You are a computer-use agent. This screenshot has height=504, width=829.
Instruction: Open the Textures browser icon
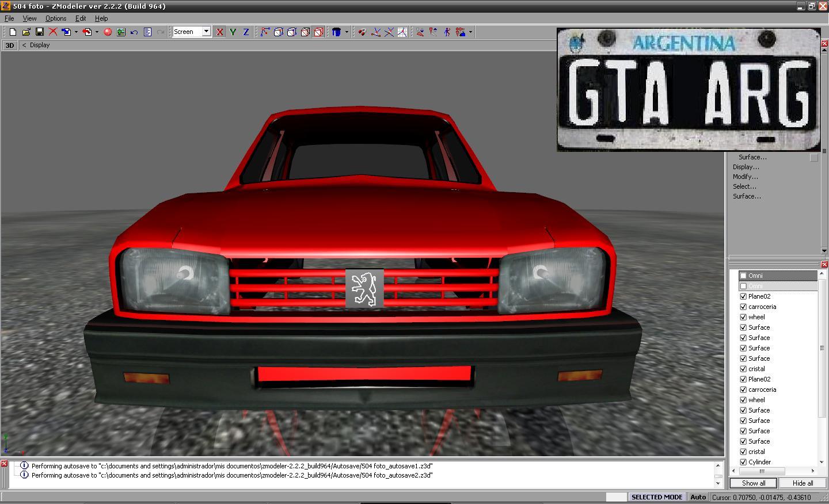tap(121, 32)
